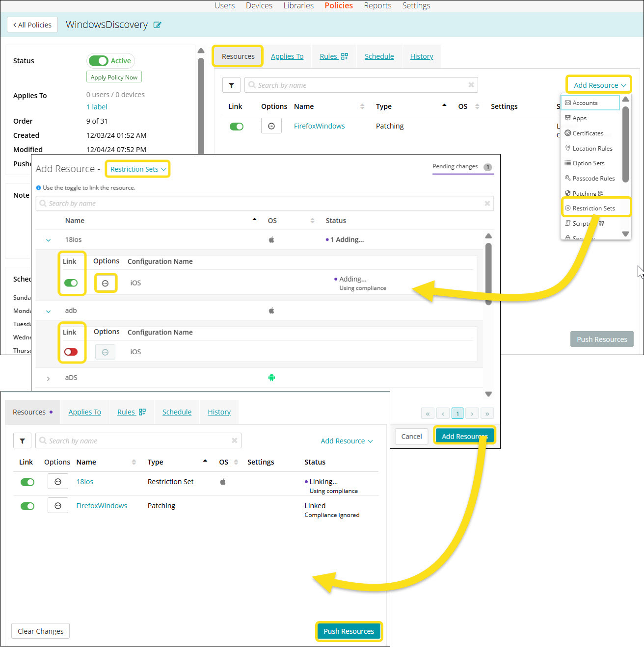The height and width of the screenshot is (647, 644).
Task: Open options icon for FirefoxWindows in top panel
Action: (x=271, y=126)
